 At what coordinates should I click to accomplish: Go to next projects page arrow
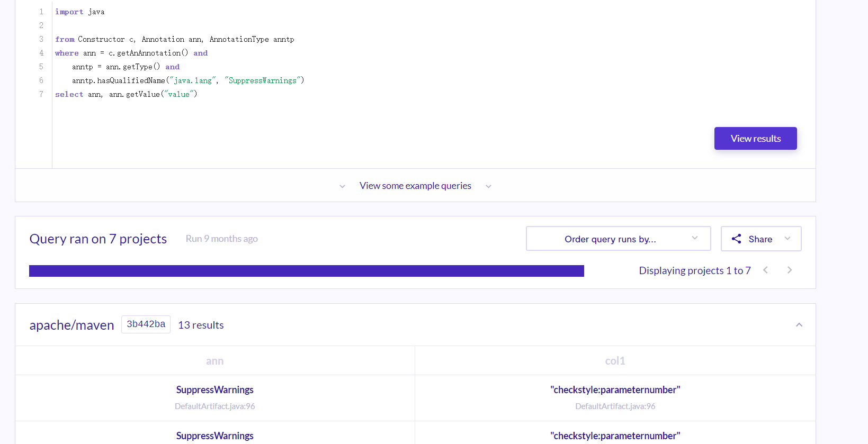tap(790, 270)
